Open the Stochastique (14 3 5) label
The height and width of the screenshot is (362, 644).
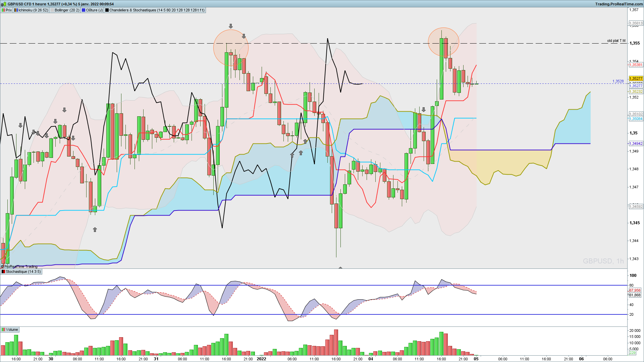(23, 271)
